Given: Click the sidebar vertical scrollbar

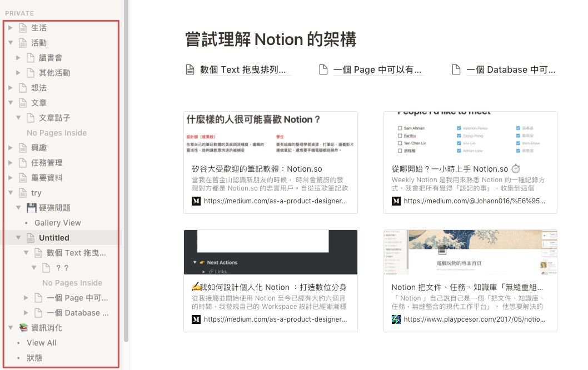Looking at the screenshot, I should coord(126,167).
